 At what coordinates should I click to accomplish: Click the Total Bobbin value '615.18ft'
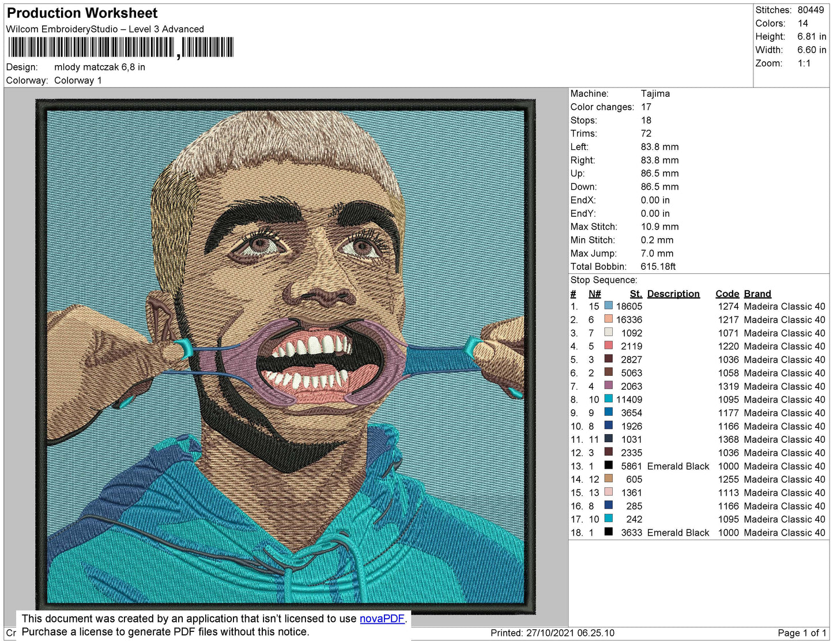click(658, 266)
